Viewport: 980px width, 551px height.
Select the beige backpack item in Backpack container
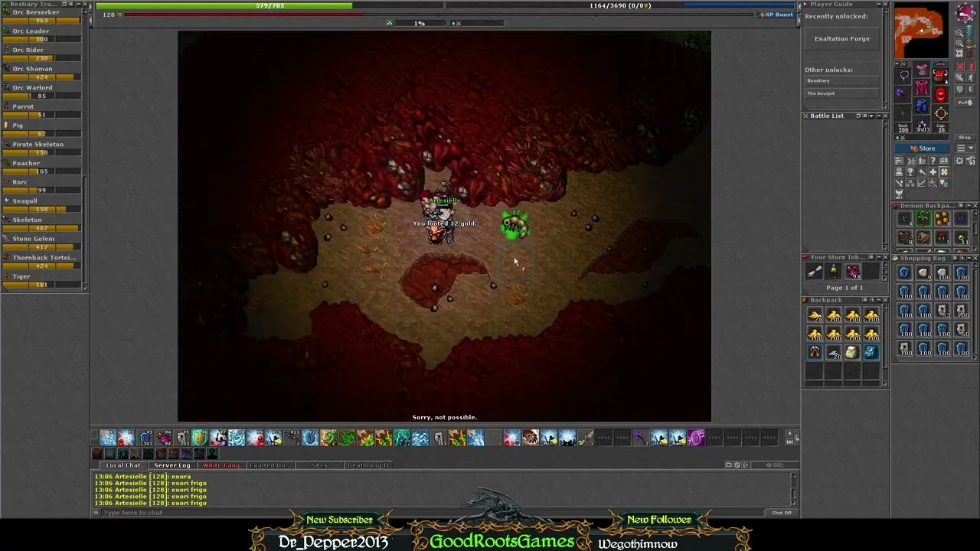[852, 352]
